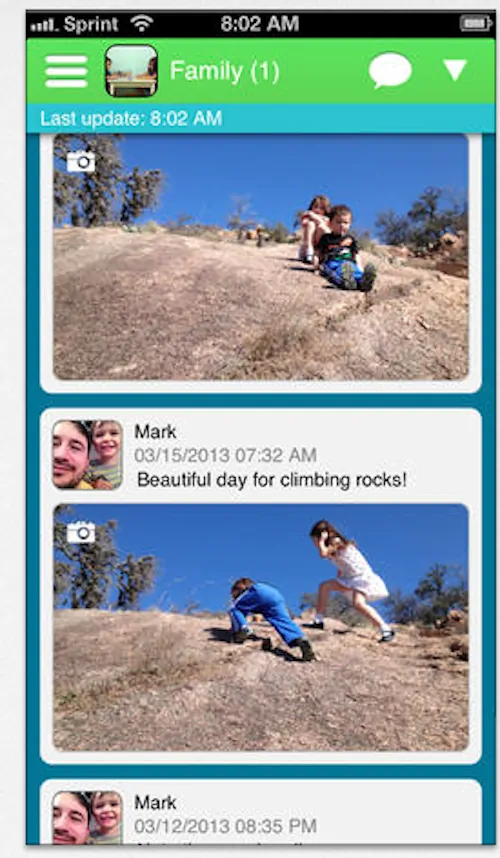This screenshot has width=500, height=858.
Task: Tap the 8:02 AM clock in status bar
Action: [x=260, y=24]
